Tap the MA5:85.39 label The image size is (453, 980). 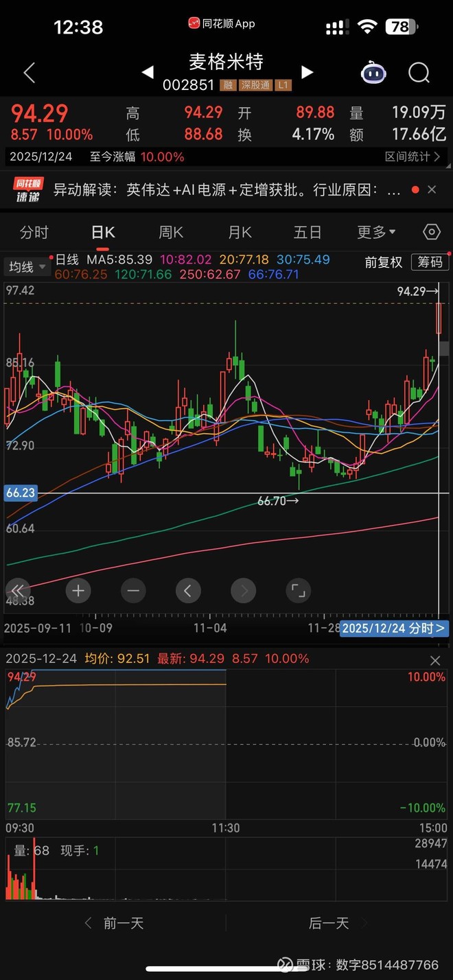[x=119, y=259]
